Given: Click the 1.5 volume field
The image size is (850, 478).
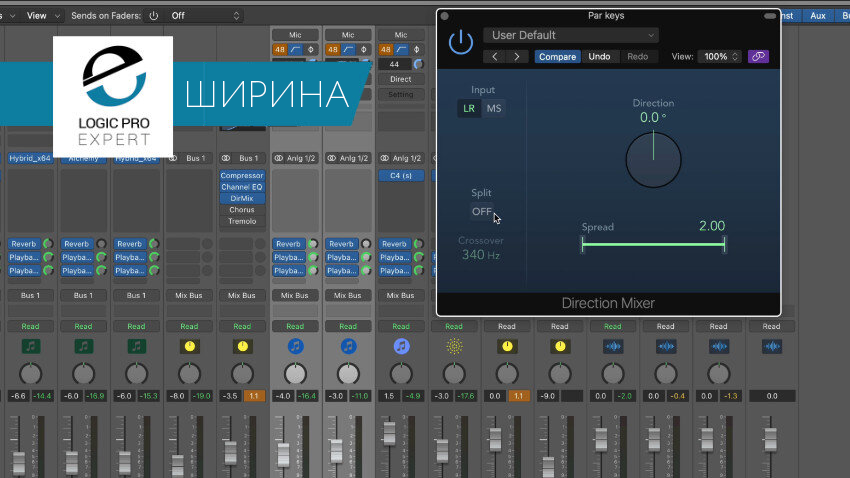Looking at the screenshot, I should point(389,396).
